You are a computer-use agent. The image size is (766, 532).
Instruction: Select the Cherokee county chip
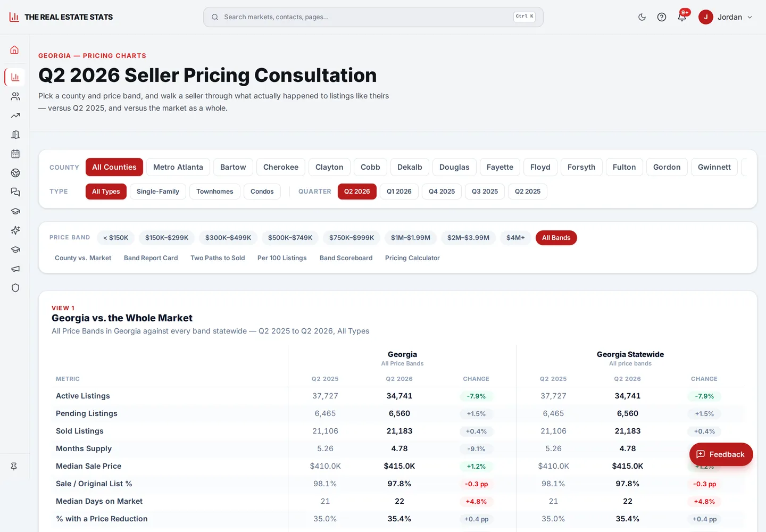tap(281, 167)
